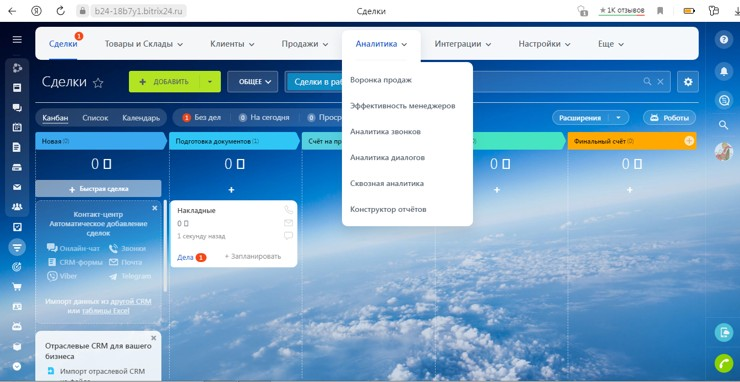Viewport: 740px width, 382px height.
Task: Open the ОБЩЕЕ funnel dropdown
Action: [x=252, y=82]
